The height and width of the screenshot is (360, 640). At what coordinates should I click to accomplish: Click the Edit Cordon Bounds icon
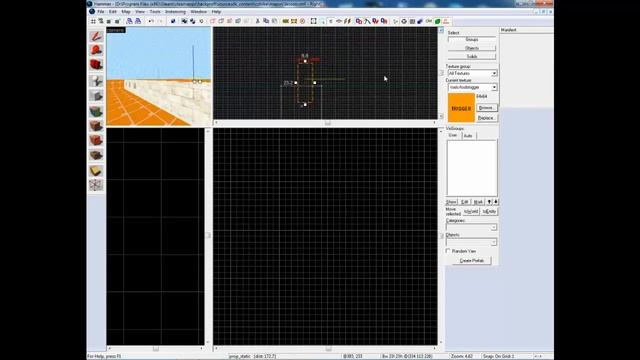(x=294, y=21)
